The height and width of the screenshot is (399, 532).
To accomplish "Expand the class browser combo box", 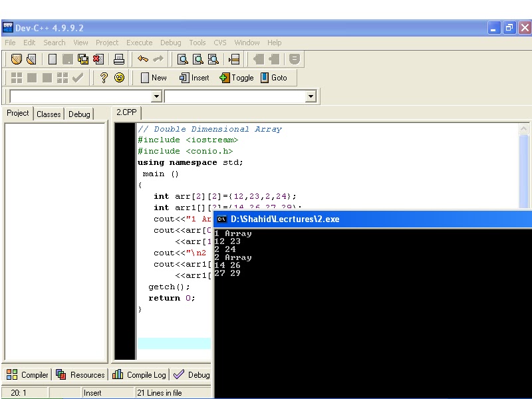I will pos(310,96).
